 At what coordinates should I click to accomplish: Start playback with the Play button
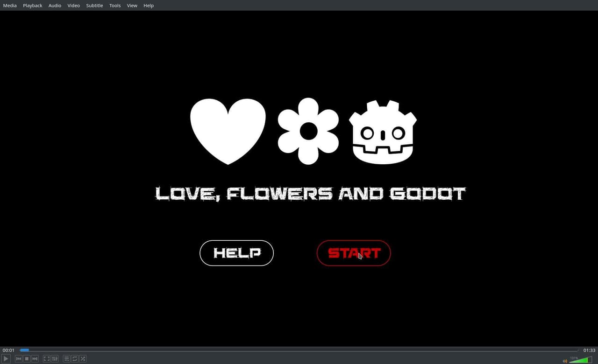pos(6,359)
